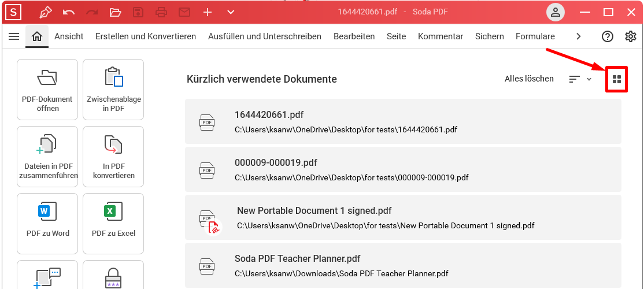
Task: Switch to the Sichern tab
Action: (490, 36)
